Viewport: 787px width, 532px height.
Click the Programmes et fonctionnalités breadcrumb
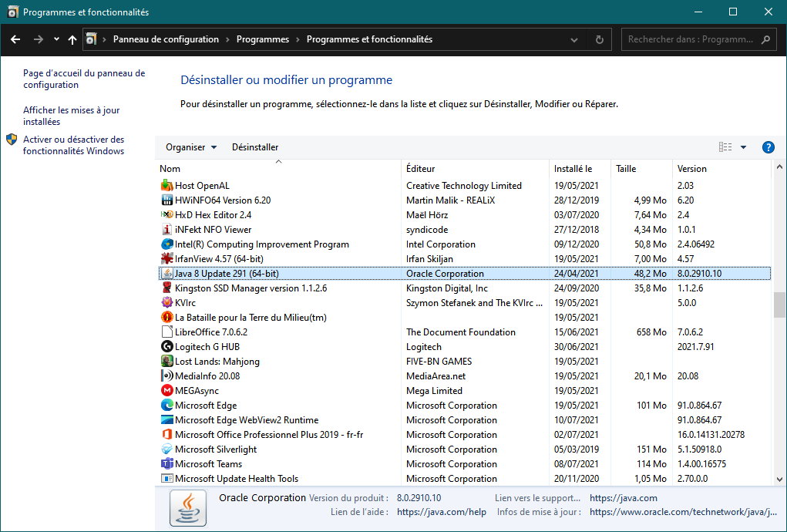[x=369, y=39]
